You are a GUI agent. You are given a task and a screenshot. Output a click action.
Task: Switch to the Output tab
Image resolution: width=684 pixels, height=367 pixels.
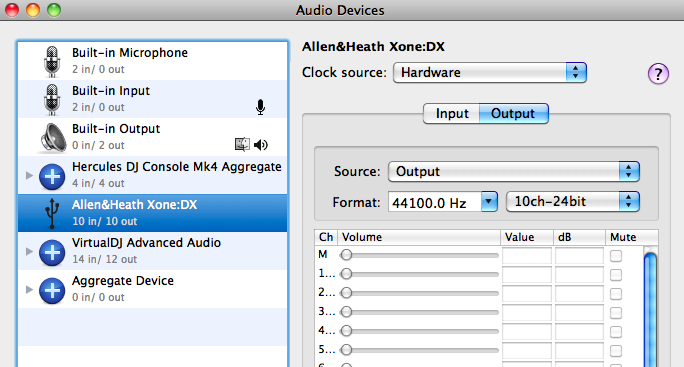[513, 113]
